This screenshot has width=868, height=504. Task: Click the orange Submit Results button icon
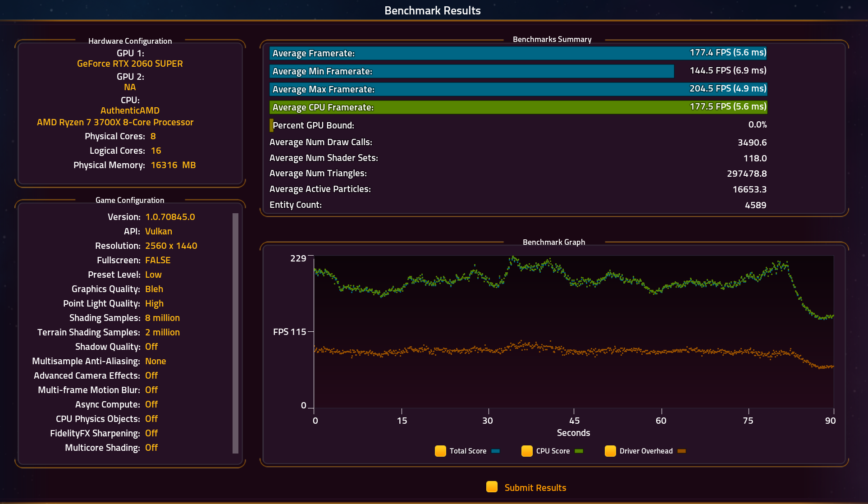492,487
